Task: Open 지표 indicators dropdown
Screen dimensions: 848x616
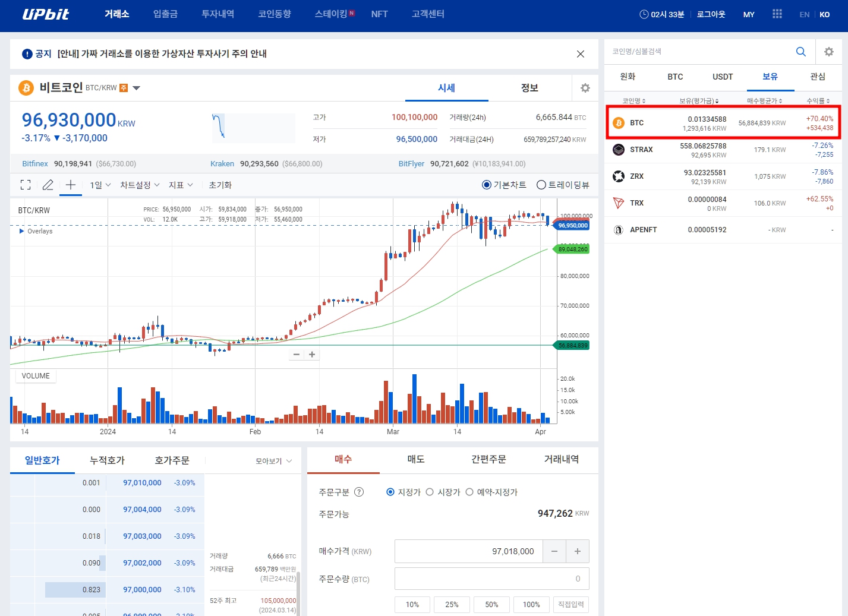Action: click(x=181, y=185)
